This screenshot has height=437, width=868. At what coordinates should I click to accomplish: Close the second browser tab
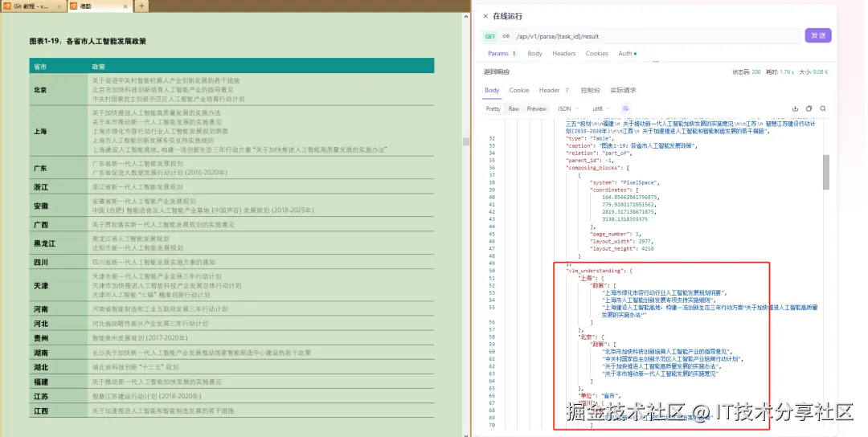pos(125,6)
